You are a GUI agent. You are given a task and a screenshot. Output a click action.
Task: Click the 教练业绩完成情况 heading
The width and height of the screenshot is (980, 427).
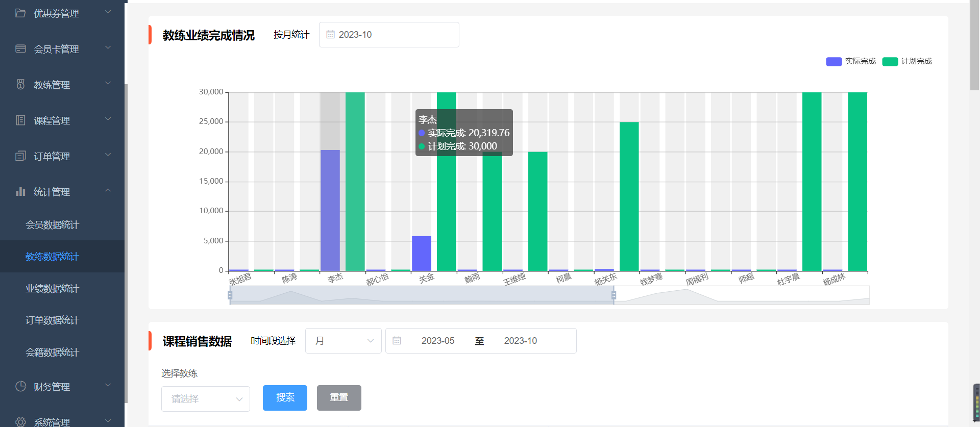(208, 35)
